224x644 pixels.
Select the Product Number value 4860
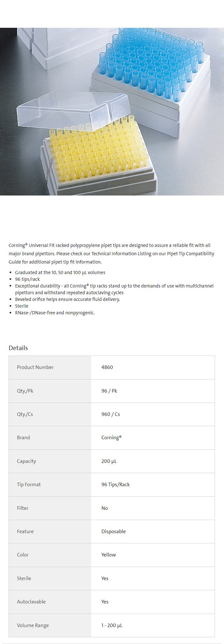[x=107, y=367]
